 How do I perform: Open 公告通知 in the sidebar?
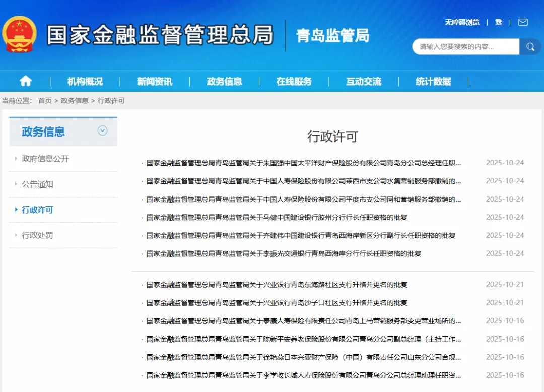(37, 184)
